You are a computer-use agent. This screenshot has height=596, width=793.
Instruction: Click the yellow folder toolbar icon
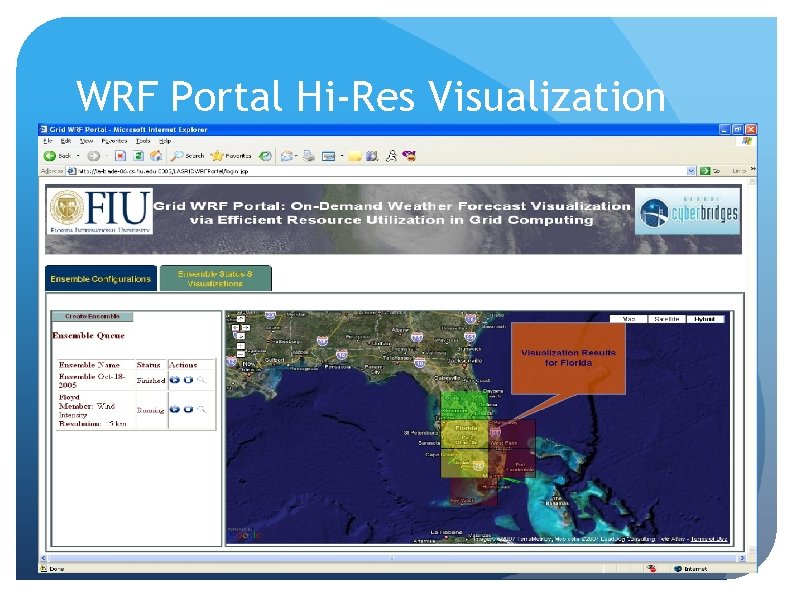pos(355,156)
